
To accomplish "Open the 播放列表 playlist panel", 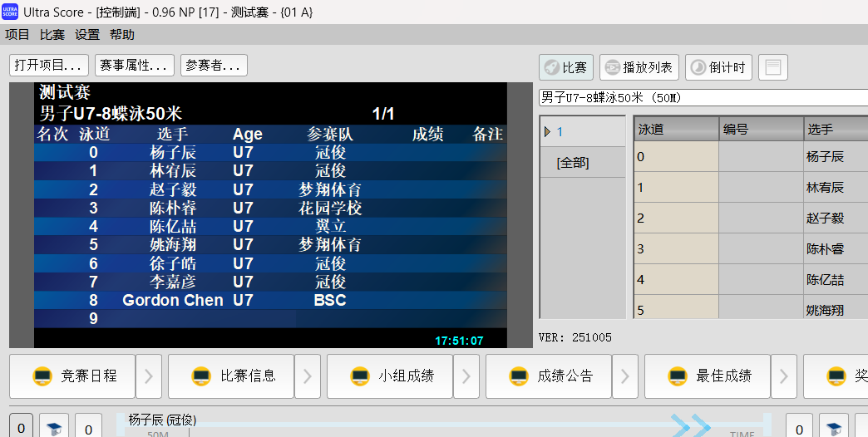I will [x=639, y=67].
